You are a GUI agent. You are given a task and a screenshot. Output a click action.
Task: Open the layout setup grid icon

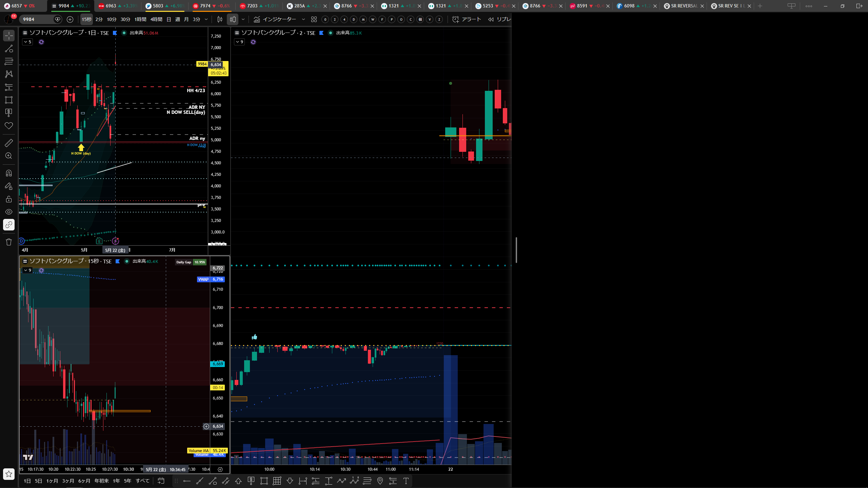coord(314,19)
